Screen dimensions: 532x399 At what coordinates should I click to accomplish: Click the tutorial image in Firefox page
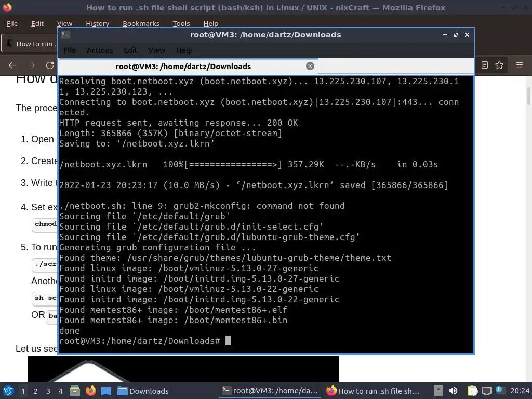(x=183, y=369)
